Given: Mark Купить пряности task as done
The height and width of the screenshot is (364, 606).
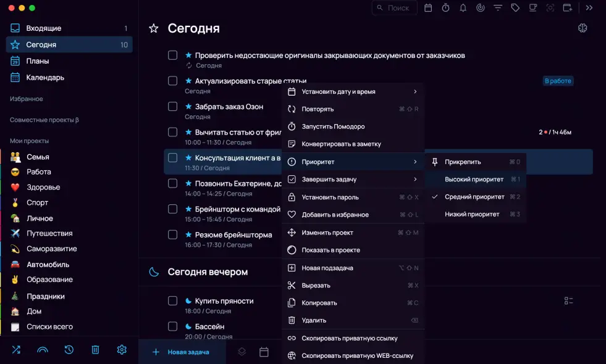Looking at the screenshot, I should [173, 301].
